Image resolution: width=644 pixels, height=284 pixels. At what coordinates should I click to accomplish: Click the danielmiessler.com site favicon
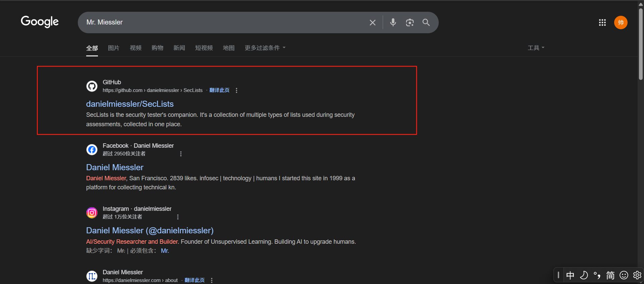click(92, 276)
